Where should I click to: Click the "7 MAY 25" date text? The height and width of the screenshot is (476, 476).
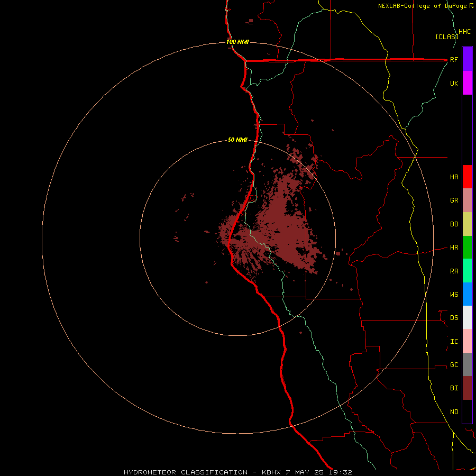(305, 472)
